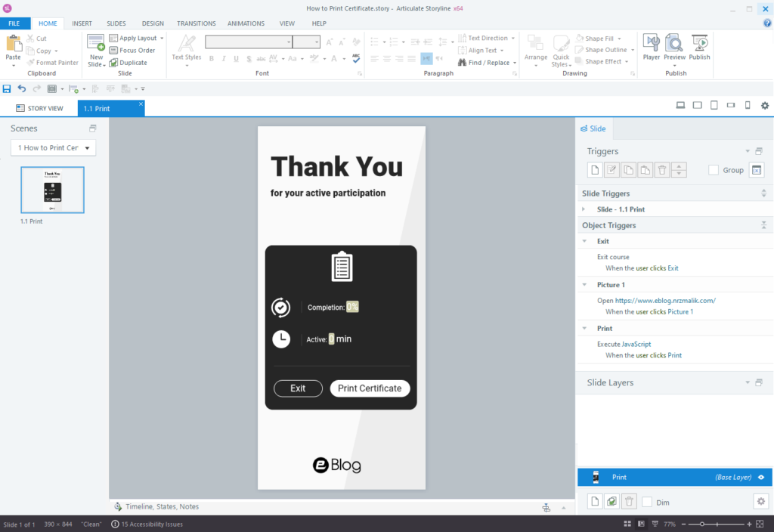Toggle the Dim checkbox for layers

coord(647,502)
